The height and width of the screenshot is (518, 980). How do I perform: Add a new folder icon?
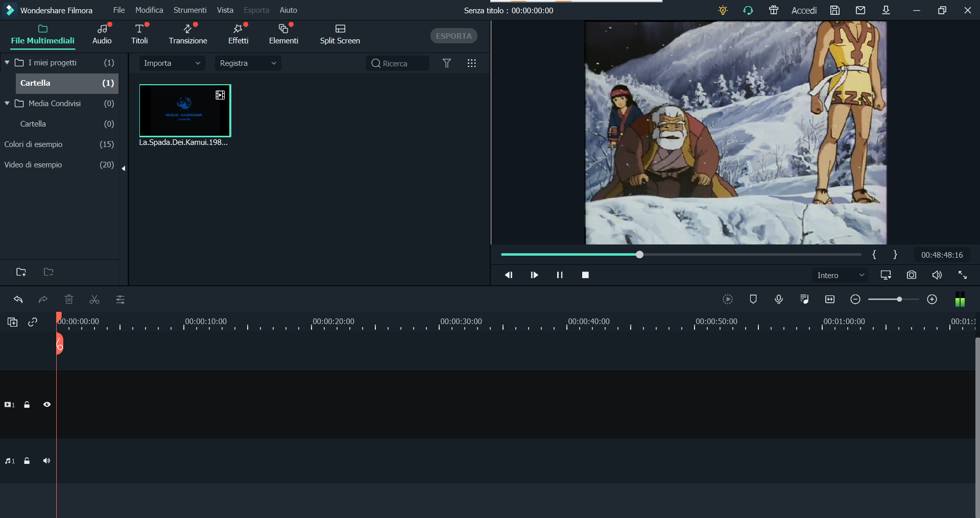[21, 272]
